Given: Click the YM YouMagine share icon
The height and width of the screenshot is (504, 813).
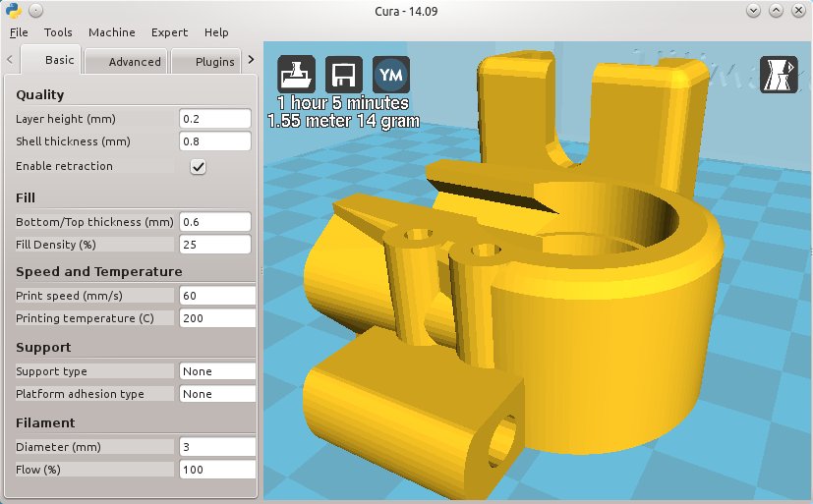Looking at the screenshot, I should coord(391,75).
